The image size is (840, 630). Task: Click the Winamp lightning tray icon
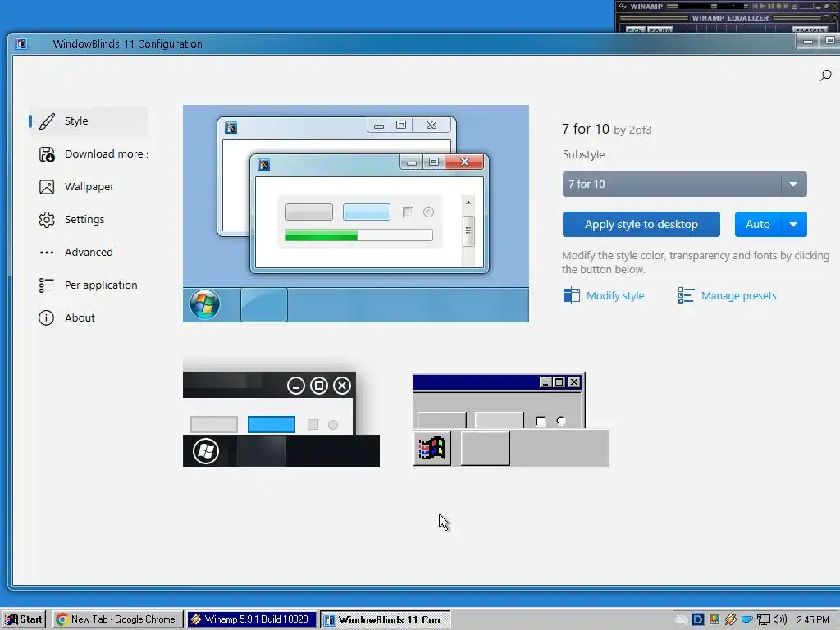[731, 619]
